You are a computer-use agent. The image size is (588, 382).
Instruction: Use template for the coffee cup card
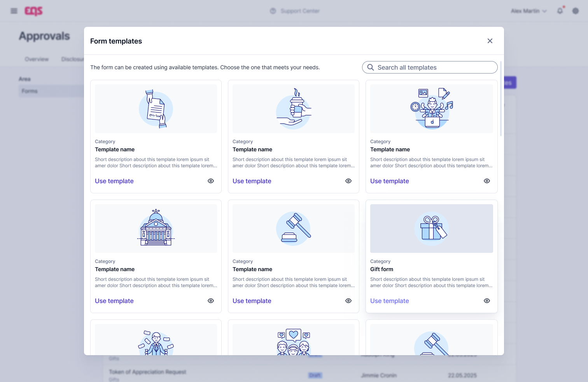point(252,181)
